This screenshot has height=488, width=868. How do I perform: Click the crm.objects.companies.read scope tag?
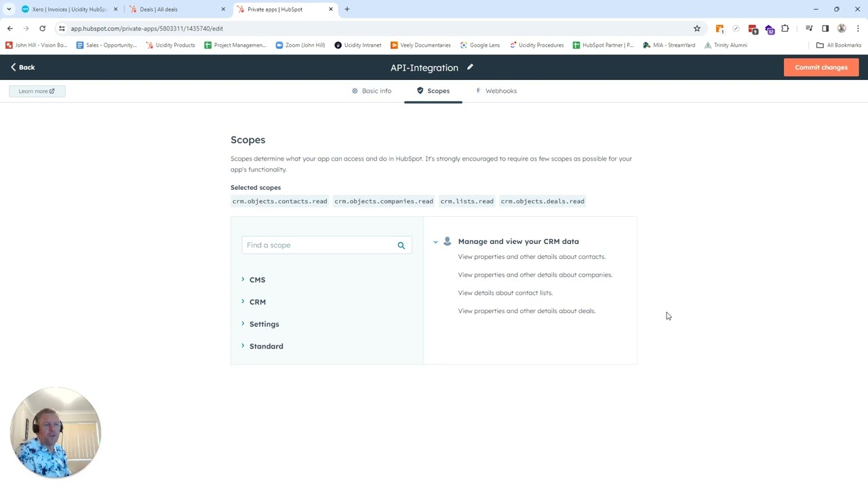[x=383, y=201]
